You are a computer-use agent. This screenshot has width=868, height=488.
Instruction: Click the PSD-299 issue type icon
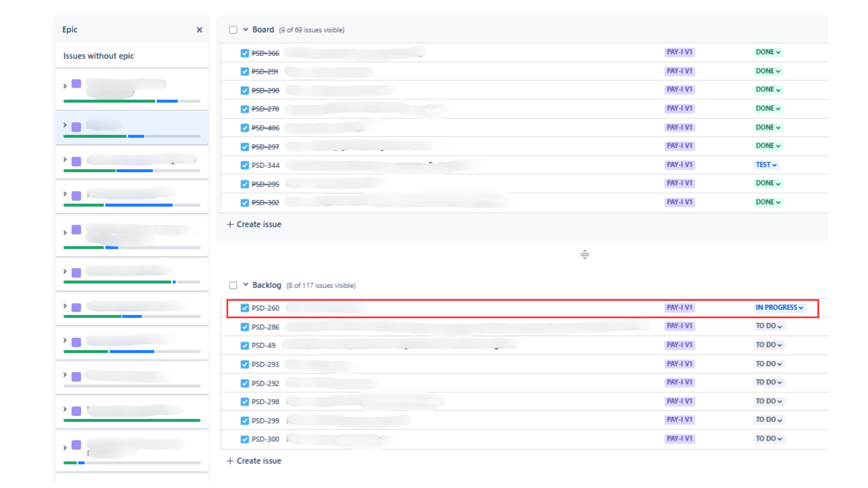pos(245,421)
